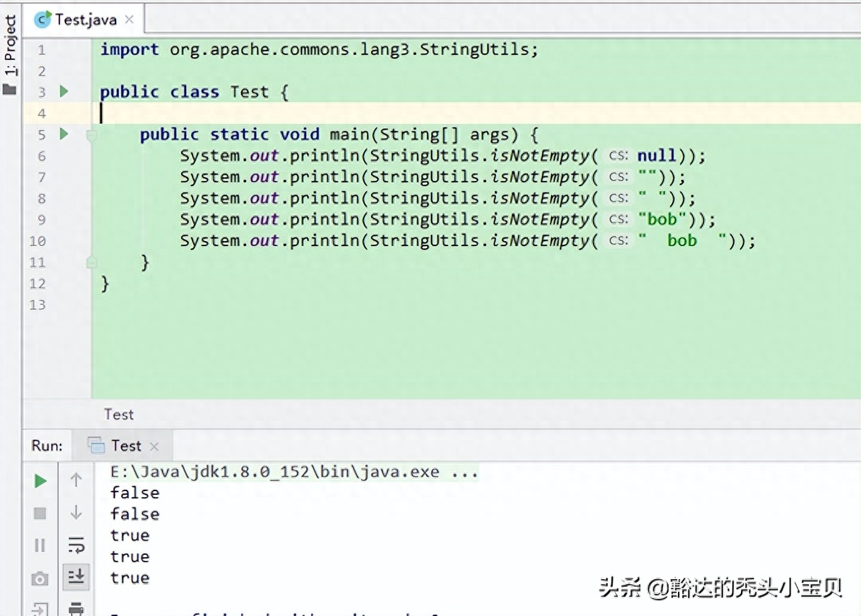Close the Test tab in Run panel
This screenshot has height=616, width=861.
click(154, 447)
